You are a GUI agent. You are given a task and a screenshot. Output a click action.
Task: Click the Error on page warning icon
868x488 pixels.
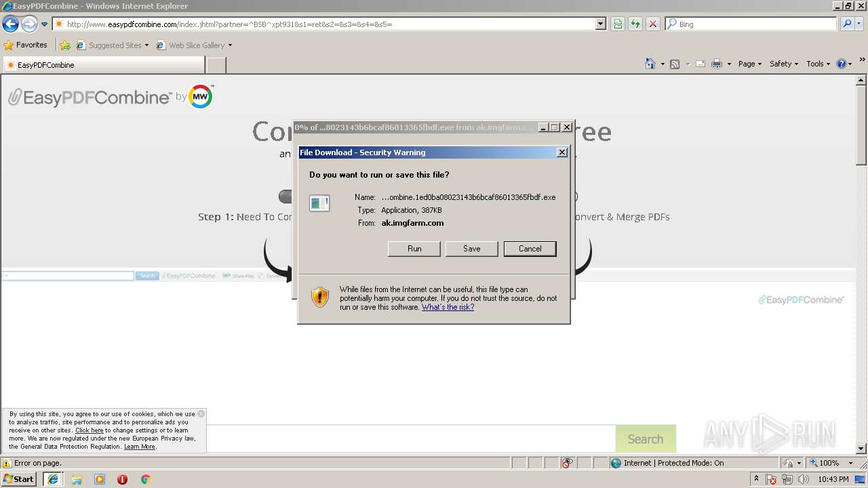tap(7, 463)
